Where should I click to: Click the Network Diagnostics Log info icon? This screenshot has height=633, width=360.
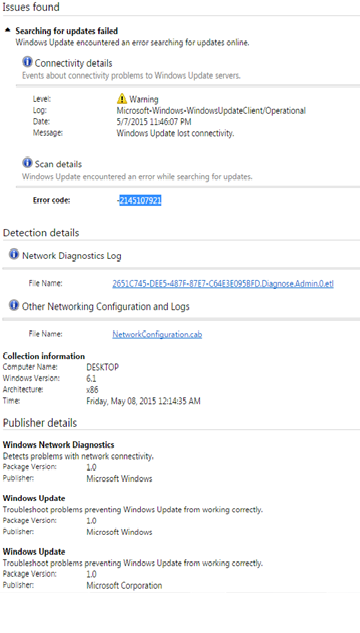click(x=14, y=254)
